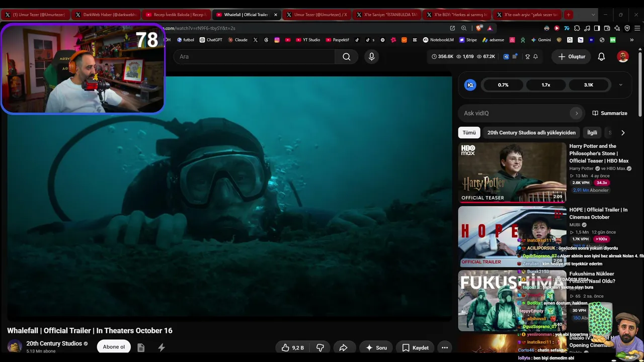Open the browser tab search dropdown
The image size is (644, 362).
593,15
